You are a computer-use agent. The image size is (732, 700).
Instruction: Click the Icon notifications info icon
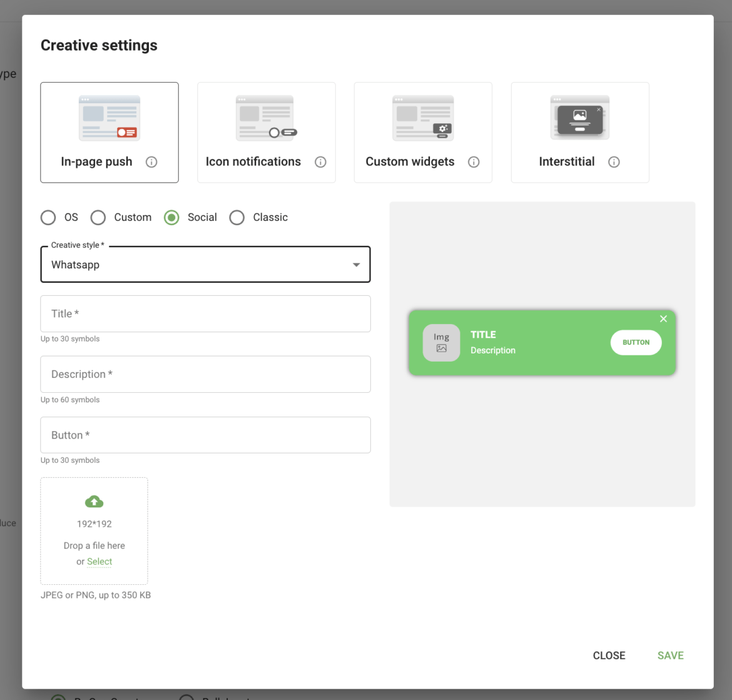[320, 161]
